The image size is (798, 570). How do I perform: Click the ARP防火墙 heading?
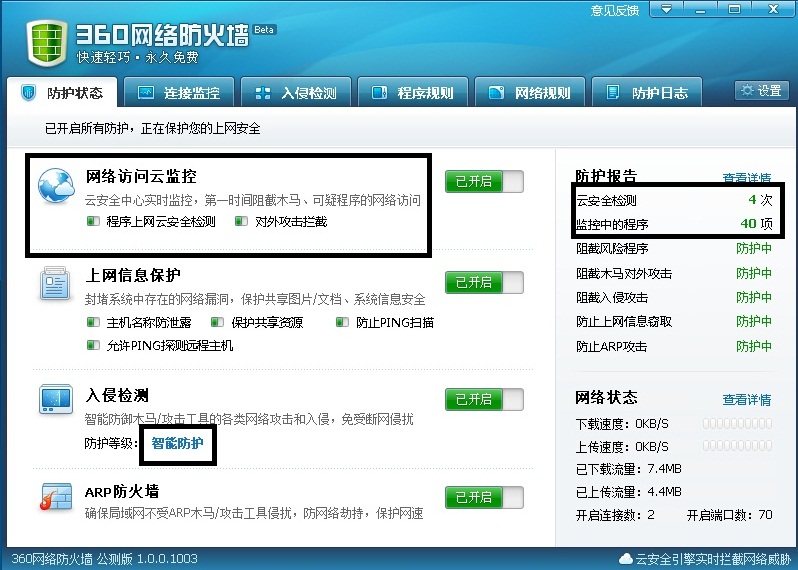[122, 491]
